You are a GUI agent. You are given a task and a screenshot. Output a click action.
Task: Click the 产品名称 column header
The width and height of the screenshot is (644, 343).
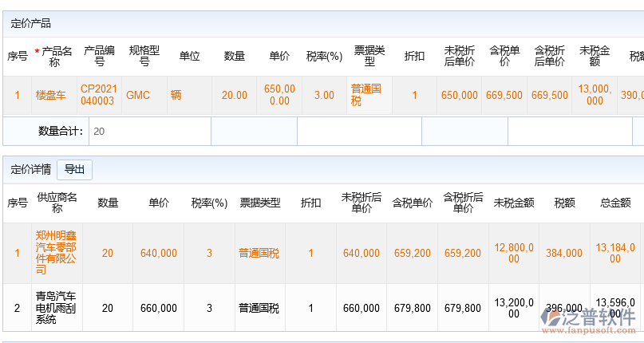point(54,56)
